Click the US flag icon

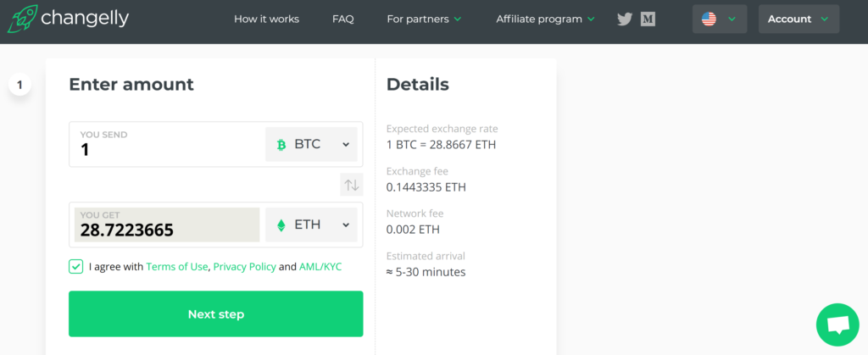click(709, 19)
